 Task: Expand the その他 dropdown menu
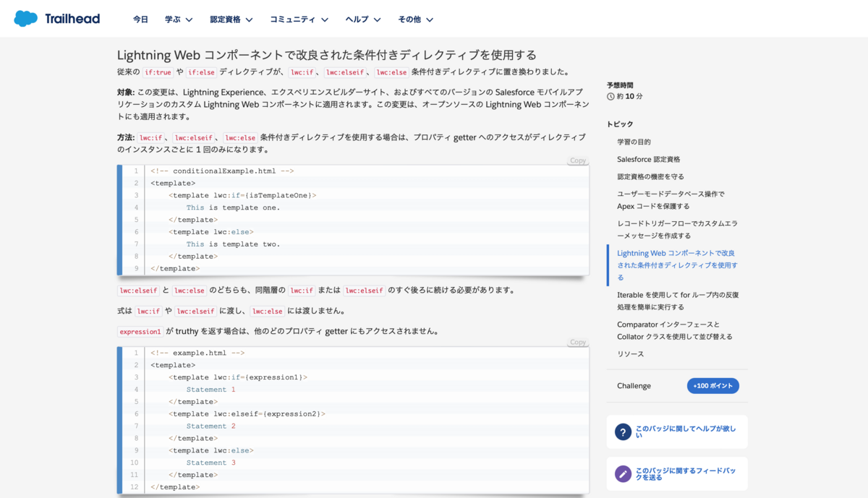click(x=416, y=20)
